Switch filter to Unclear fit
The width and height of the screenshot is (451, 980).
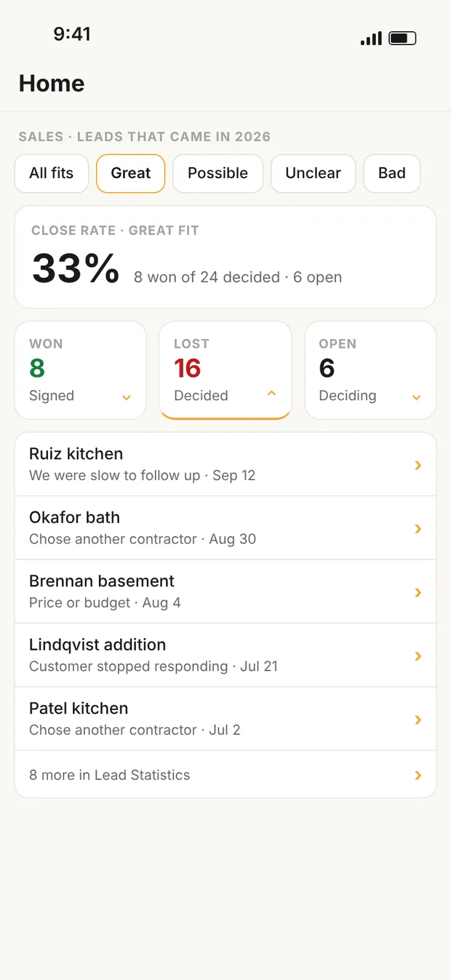(x=313, y=173)
